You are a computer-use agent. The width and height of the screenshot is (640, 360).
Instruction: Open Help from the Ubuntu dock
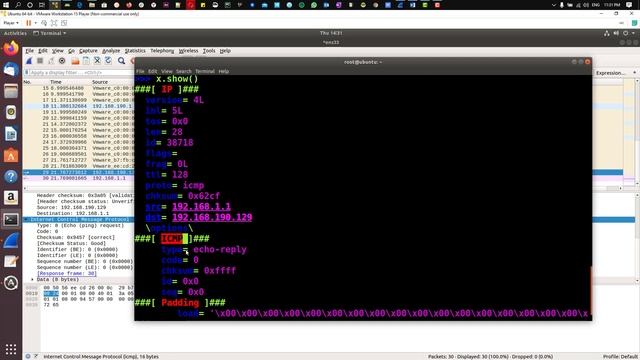(x=11, y=176)
